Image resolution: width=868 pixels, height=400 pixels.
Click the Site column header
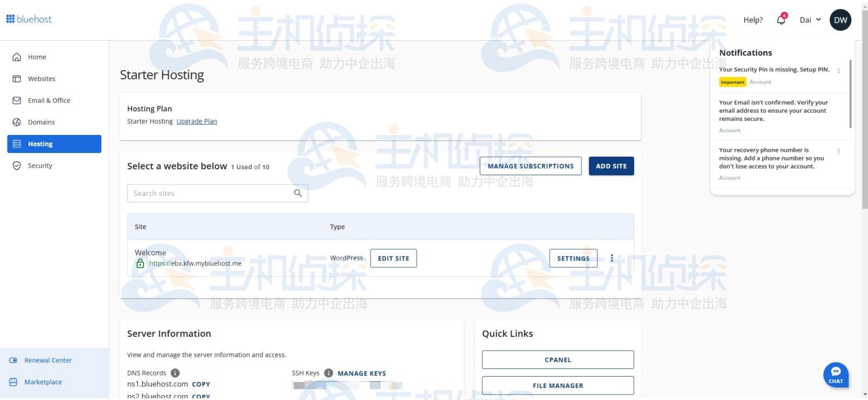(x=140, y=227)
